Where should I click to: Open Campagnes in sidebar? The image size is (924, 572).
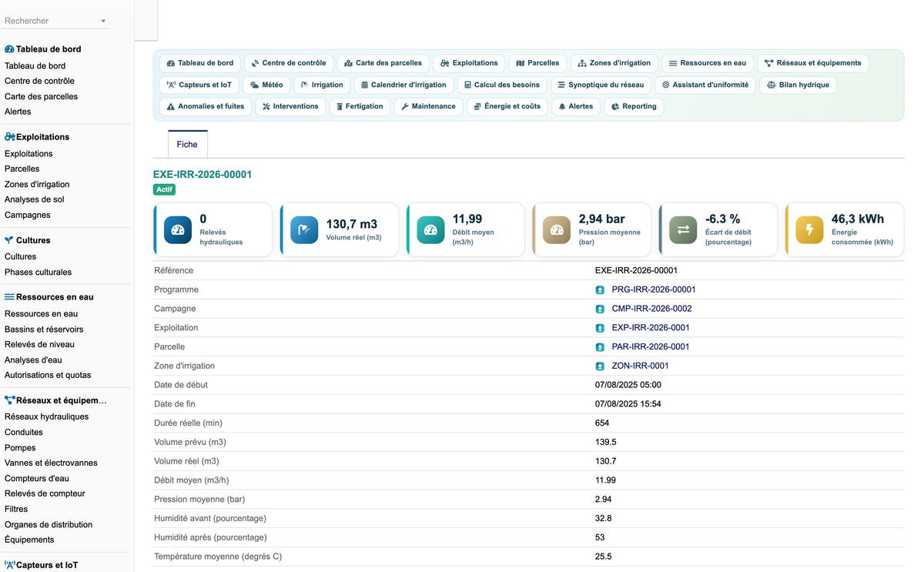(x=27, y=216)
